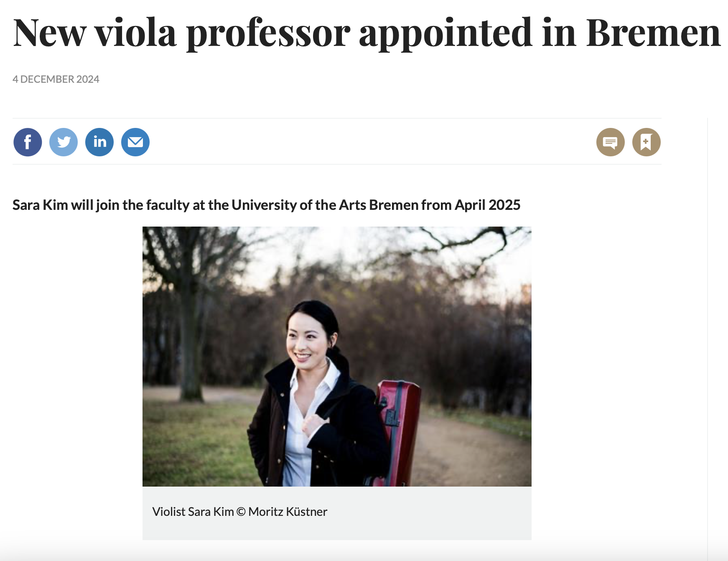Click 'April 2025' in the subheading
The width and height of the screenshot is (728, 561).
pyautogui.click(x=487, y=205)
